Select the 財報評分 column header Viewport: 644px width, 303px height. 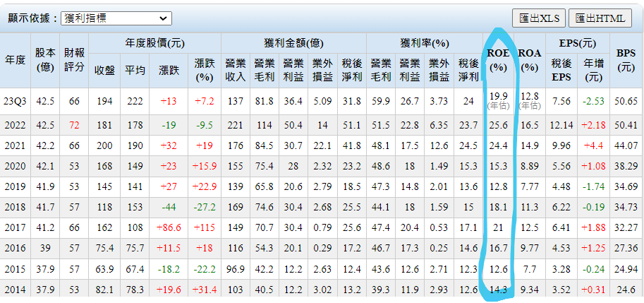(x=74, y=59)
